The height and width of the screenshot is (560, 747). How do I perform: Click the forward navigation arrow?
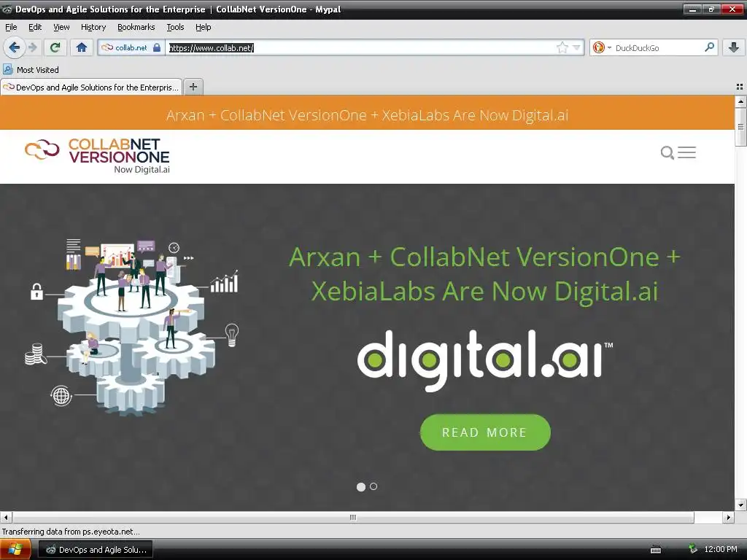coord(32,47)
